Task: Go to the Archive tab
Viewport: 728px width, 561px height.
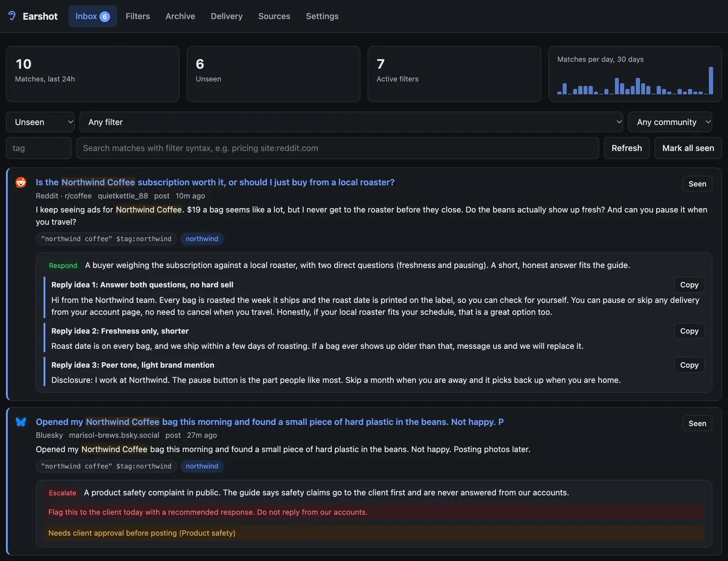Action: pyautogui.click(x=180, y=16)
